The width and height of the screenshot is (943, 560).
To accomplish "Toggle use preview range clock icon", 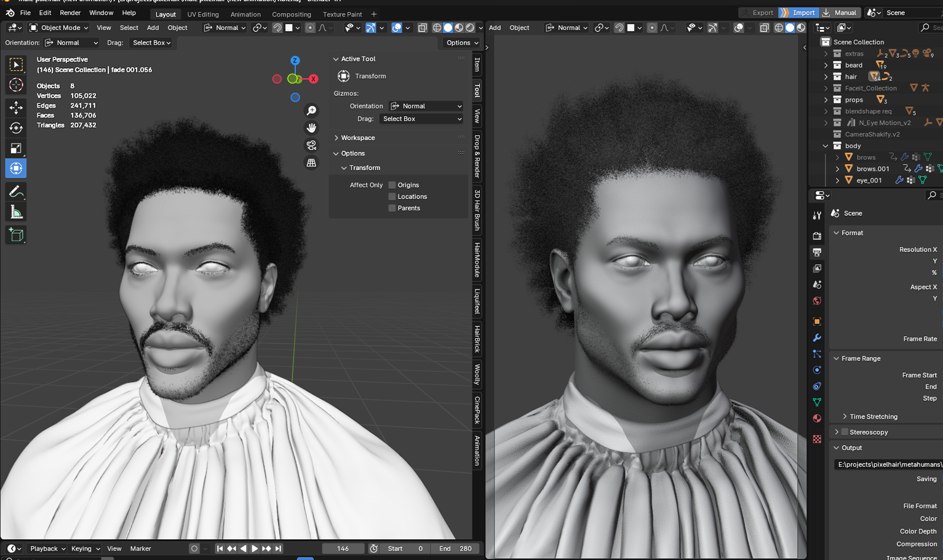I will click(x=373, y=549).
